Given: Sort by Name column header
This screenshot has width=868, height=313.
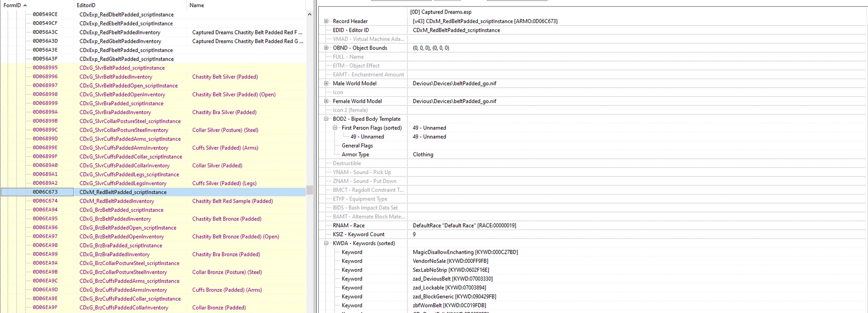Looking at the screenshot, I should (246, 5).
